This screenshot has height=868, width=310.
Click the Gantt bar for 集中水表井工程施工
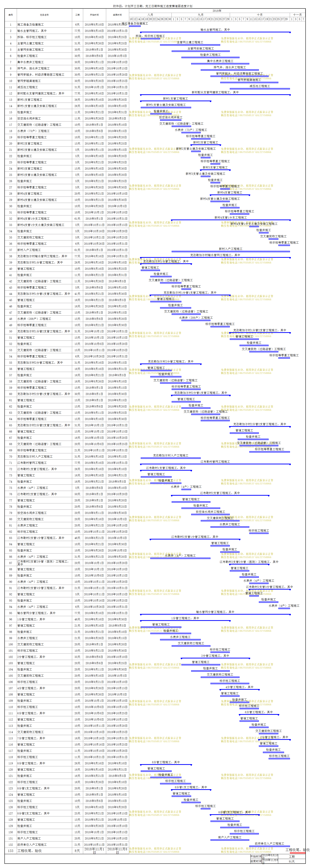pos(220,64)
